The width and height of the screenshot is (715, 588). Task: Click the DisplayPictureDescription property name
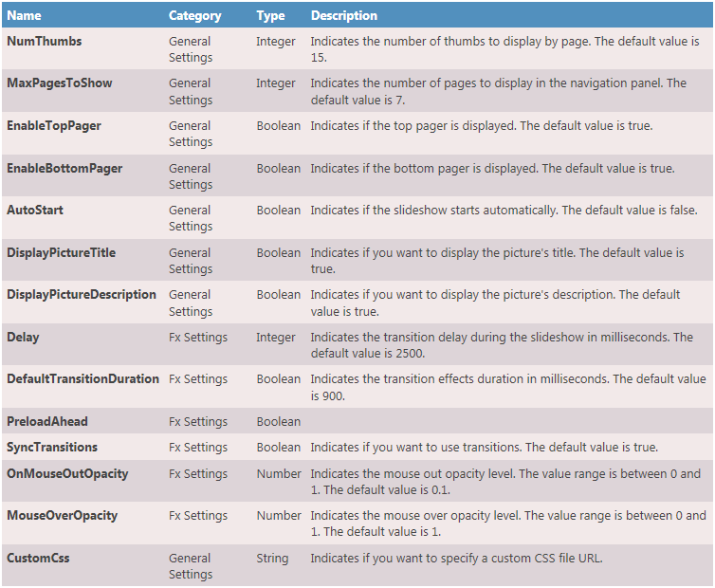tap(82, 295)
